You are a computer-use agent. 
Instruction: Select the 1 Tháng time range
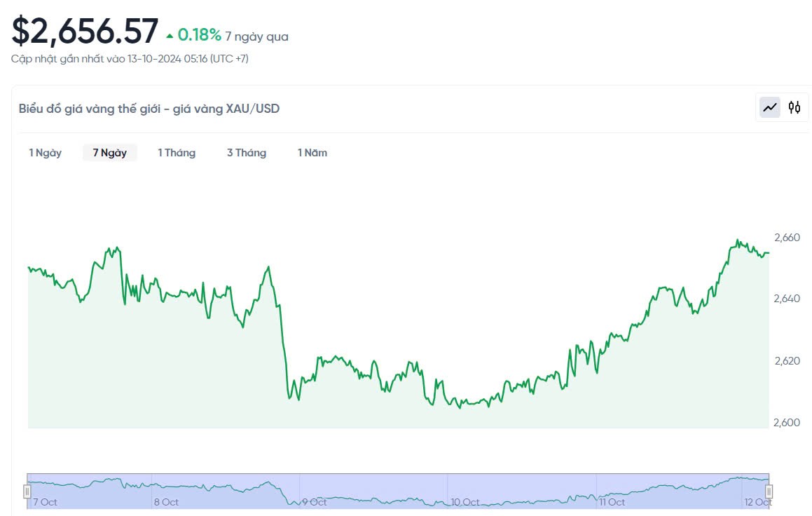click(177, 153)
